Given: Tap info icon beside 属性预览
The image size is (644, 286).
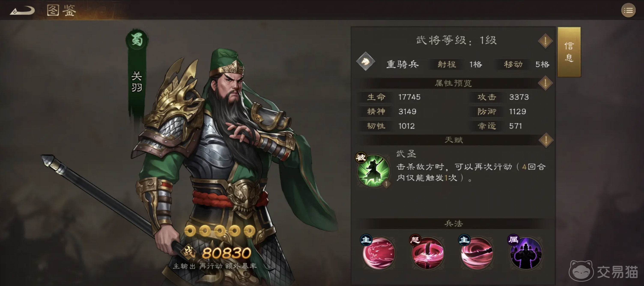Looking at the screenshot, I should (x=545, y=83).
